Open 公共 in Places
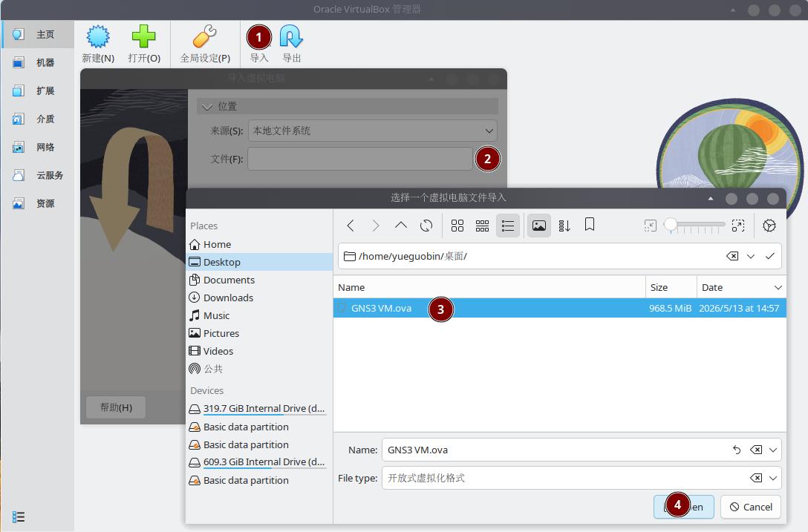This screenshot has height=532, width=808. (x=260, y=369)
